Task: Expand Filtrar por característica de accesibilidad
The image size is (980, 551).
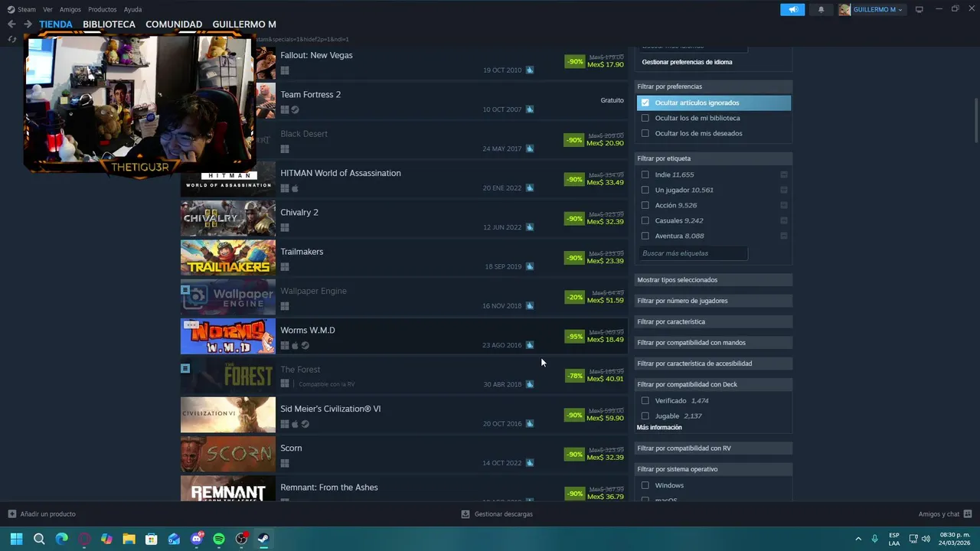Action: (714, 364)
